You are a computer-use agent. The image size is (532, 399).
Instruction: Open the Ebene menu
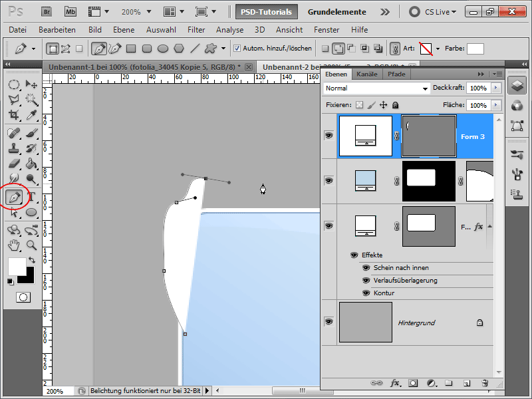[x=124, y=30]
